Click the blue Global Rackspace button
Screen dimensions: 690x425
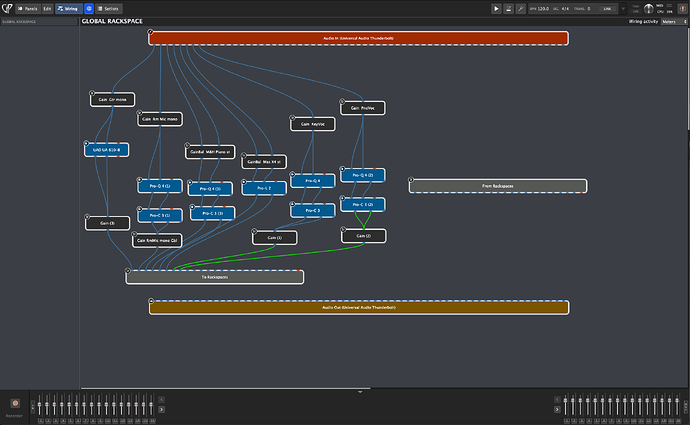point(89,8)
